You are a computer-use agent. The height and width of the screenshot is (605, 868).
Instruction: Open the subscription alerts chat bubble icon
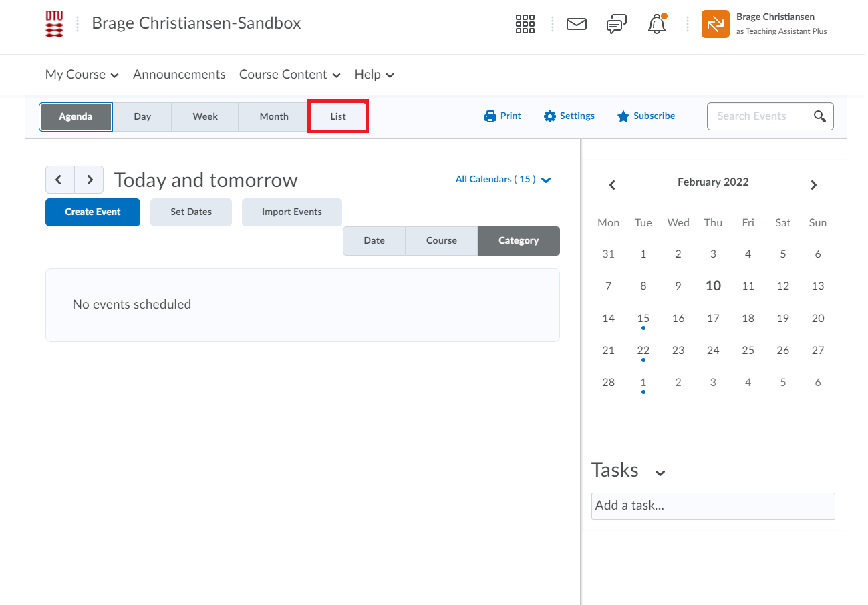pyautogui.click(x=616, y=25)
